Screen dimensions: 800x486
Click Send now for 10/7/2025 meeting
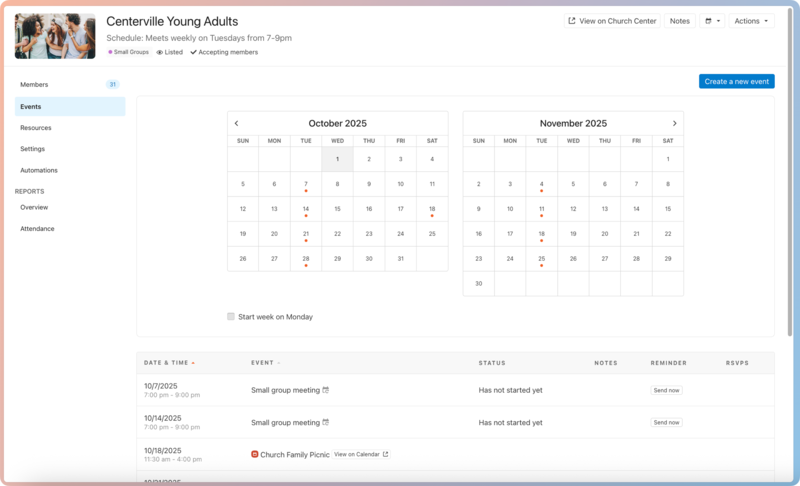coord(666,390)
